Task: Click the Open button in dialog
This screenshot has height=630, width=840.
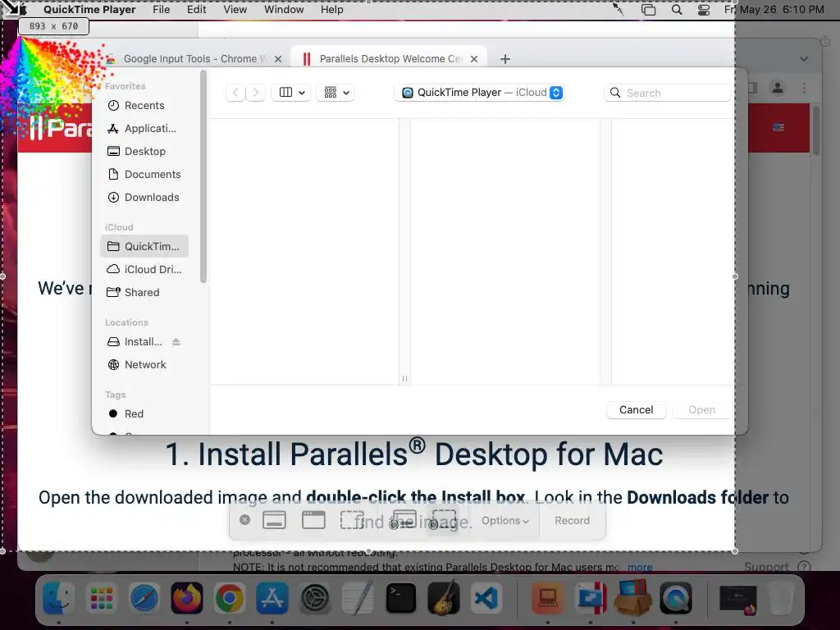Action: click(x=701, y=410)
